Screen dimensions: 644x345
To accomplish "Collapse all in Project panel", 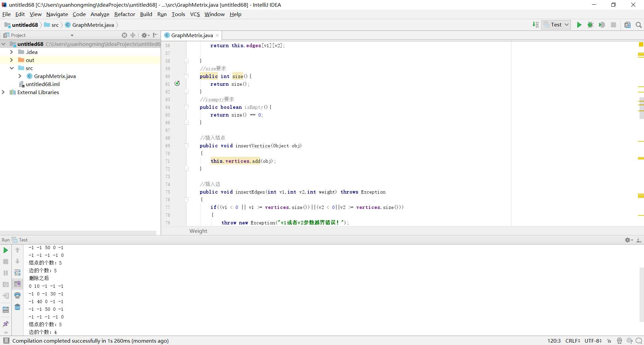I will tap(133, 35).
